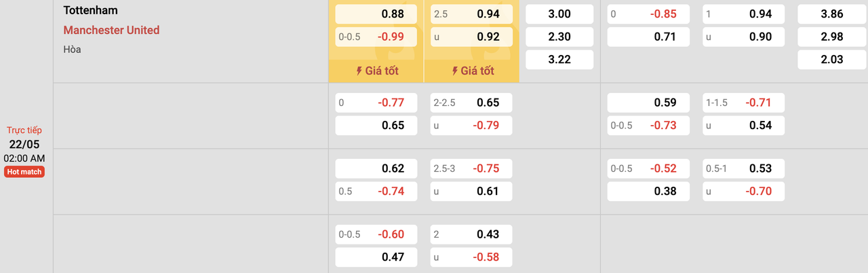Select the 0.47 handicap odds
This screenshot has height=273, width=868.
click(x=376, y=257)
